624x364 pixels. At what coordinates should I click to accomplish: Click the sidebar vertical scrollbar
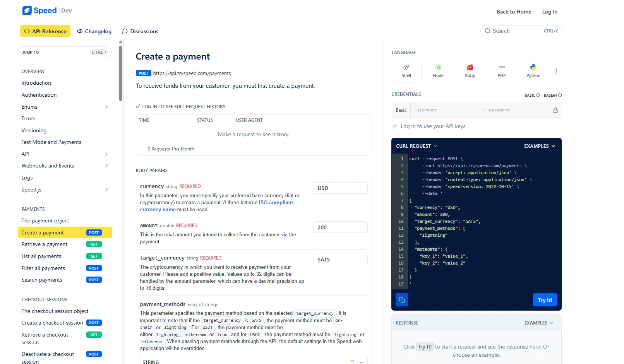120,73
